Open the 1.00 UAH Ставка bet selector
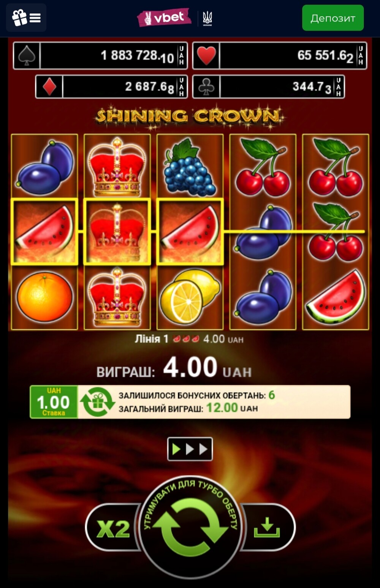 click(x=54, y=402)
